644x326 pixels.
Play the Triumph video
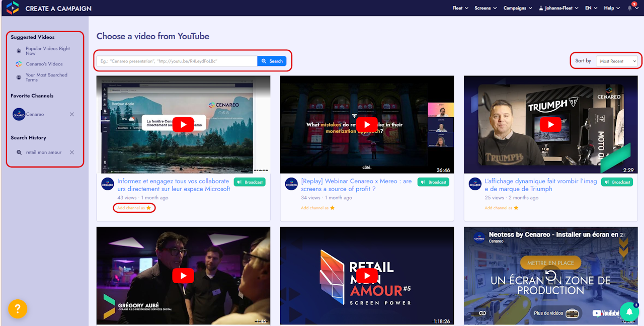[550, 125]
